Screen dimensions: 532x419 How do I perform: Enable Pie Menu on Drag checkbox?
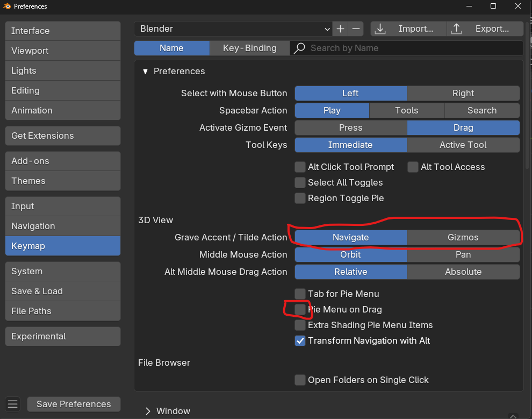click(300, 309)
